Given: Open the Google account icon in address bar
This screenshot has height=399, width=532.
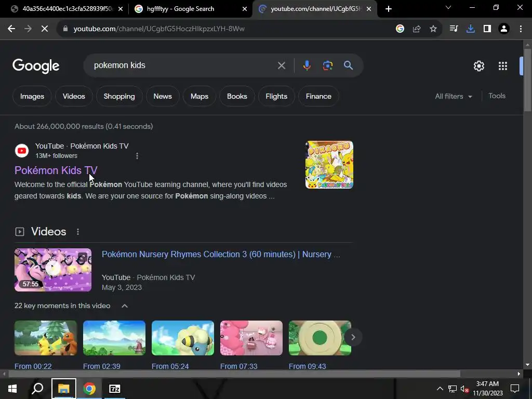Looking at the screenshot, I should point(400,29).
